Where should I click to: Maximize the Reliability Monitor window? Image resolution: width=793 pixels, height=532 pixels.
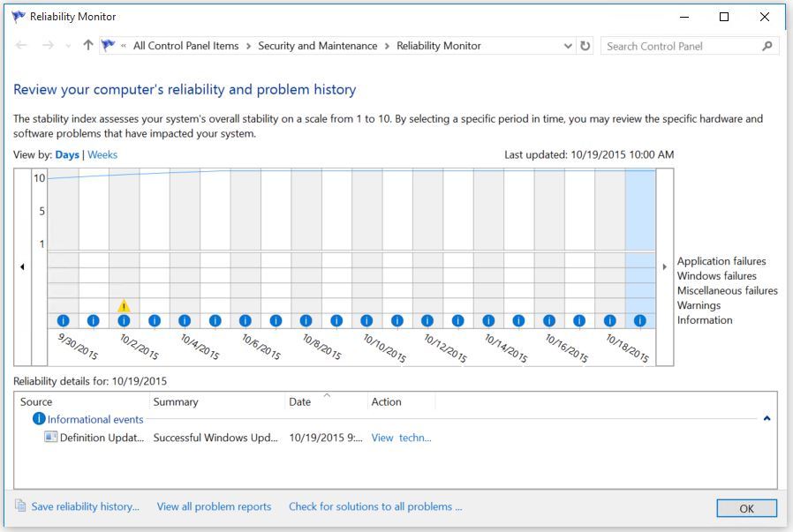pyautogui.click(x=724, y=17)
